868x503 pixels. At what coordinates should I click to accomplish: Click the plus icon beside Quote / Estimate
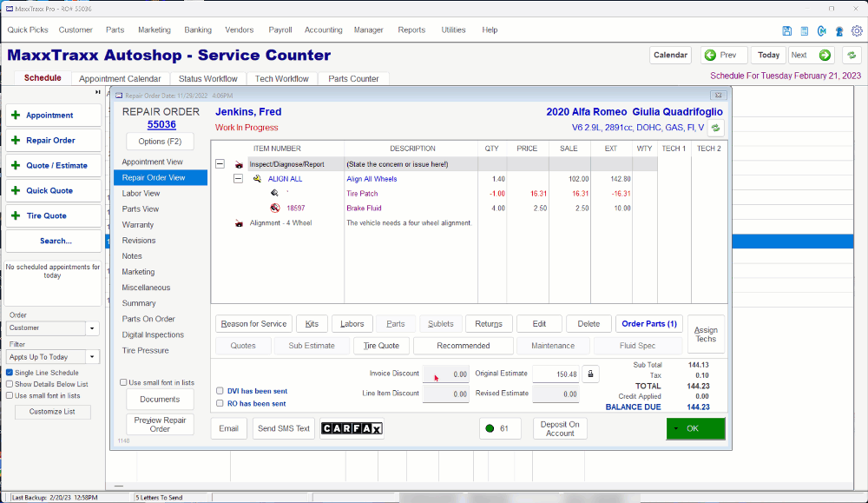coord(16,165)
